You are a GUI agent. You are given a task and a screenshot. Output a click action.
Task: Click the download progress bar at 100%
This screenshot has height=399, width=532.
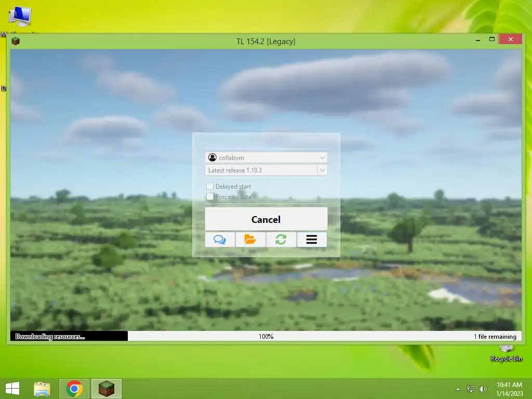[266, 336]
